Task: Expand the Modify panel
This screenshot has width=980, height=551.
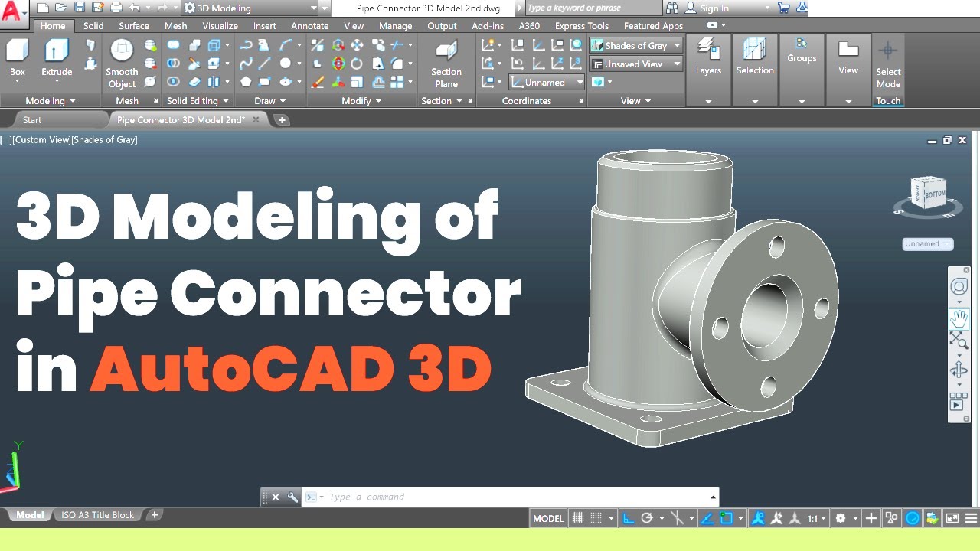Action: [x=361, y=101]
